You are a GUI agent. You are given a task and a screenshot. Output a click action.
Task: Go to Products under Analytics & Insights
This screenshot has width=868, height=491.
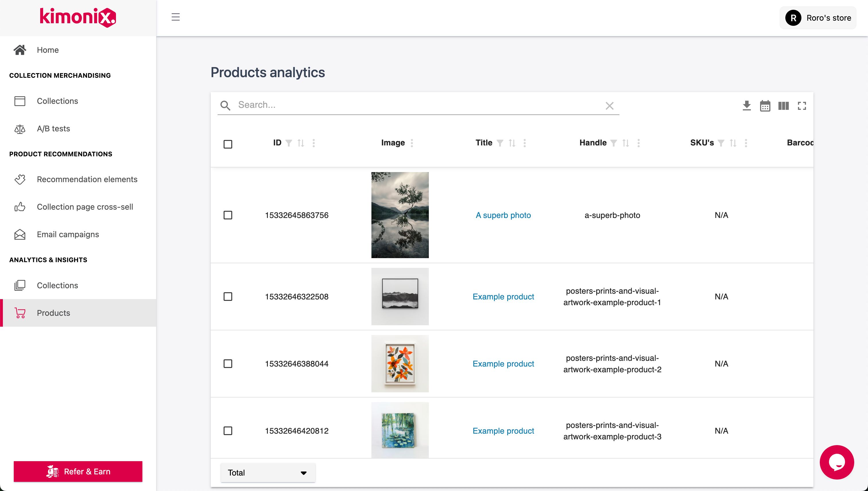[53, 313]
